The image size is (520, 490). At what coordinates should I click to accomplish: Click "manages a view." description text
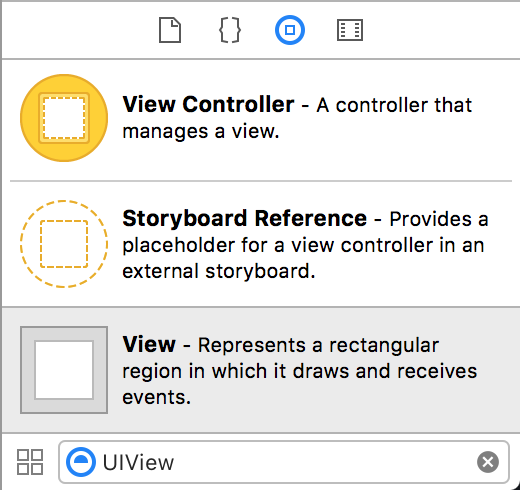click(201, 131)
